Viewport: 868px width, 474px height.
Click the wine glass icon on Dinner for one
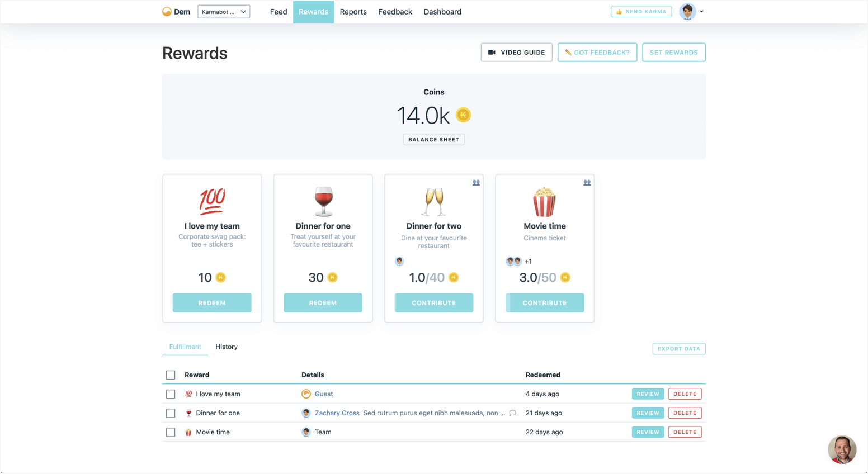pos(323,201)
